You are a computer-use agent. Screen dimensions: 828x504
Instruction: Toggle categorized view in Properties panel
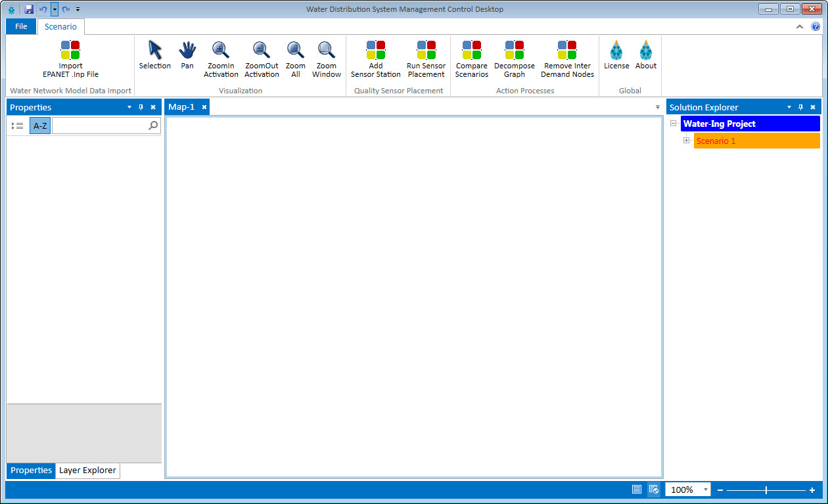coord(18,126)
